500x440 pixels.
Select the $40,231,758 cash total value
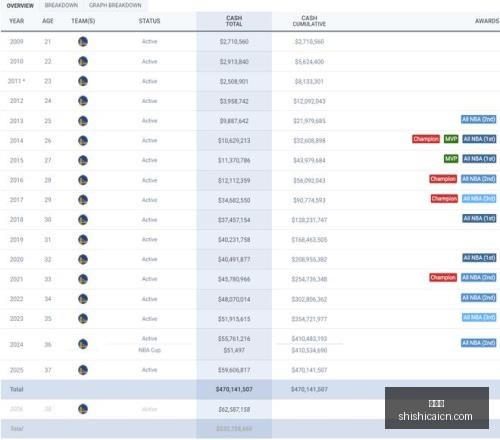coord(234,240)
